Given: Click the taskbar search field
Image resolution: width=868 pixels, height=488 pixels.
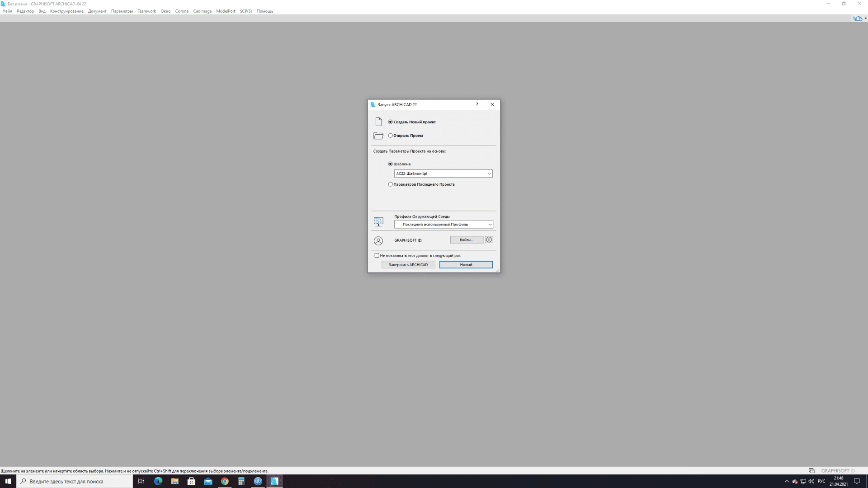Looking at the screenshot, I should pos(75,481).
